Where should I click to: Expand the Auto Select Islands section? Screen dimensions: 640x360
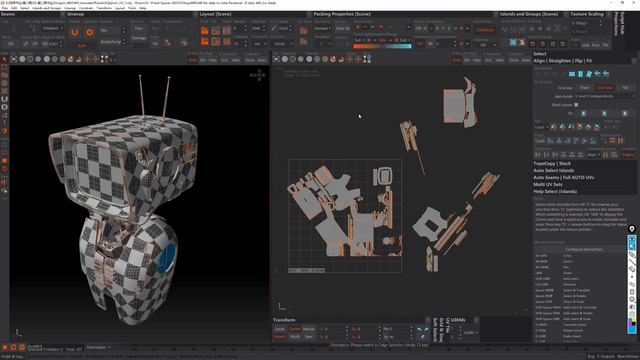tap(553, 171)
